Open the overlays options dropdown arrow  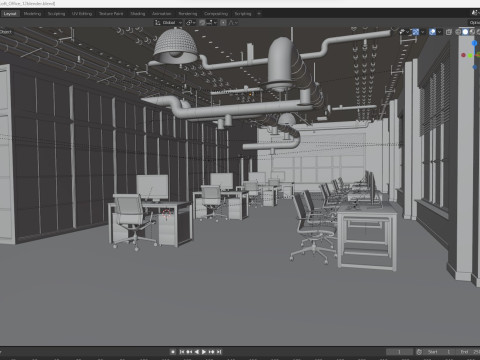(439, 32)
